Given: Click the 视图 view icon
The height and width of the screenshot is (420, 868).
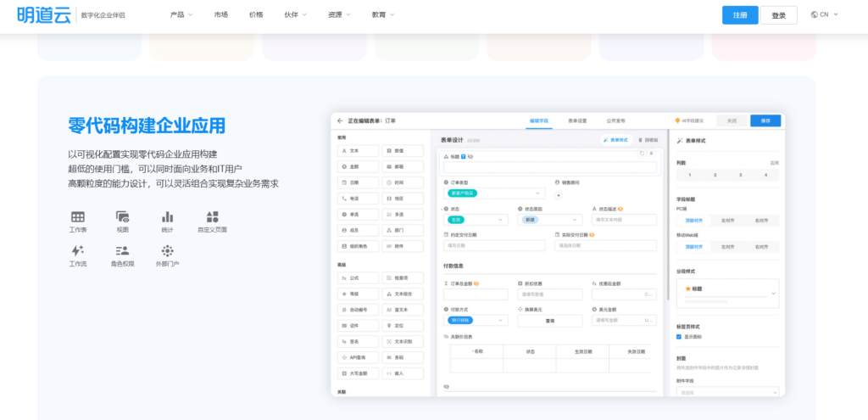Looking at the screenshot, I should coord(122,216).
